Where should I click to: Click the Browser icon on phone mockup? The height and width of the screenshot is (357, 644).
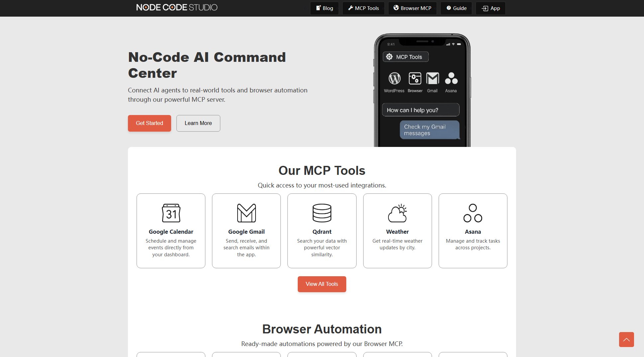[415, 78]
